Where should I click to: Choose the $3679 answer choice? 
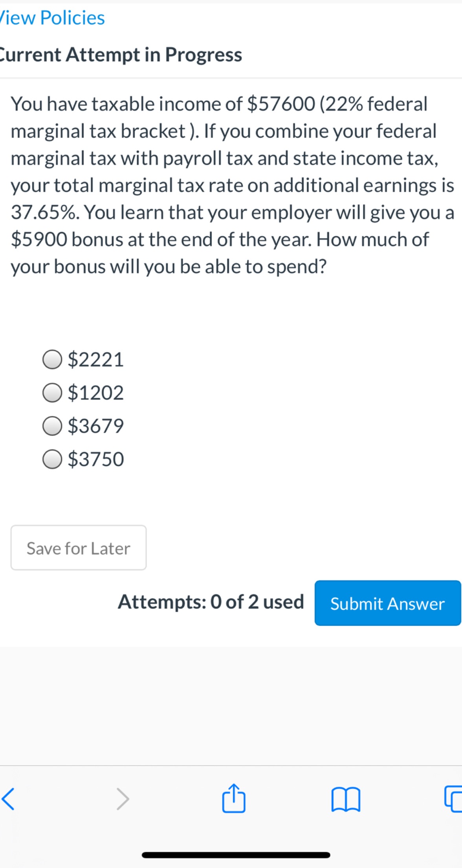(x=52, y=426)
